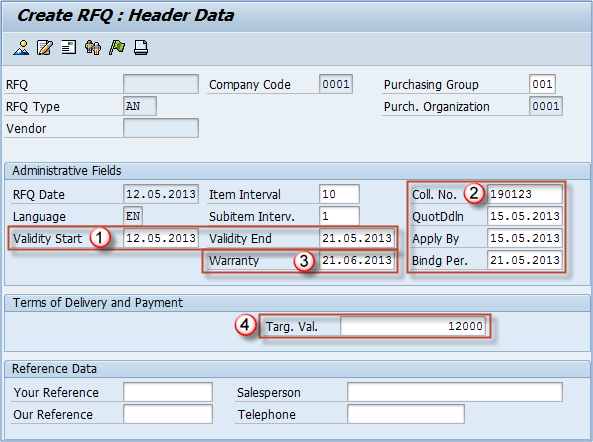Click the printer Messages icon

(x=141, y=48)
